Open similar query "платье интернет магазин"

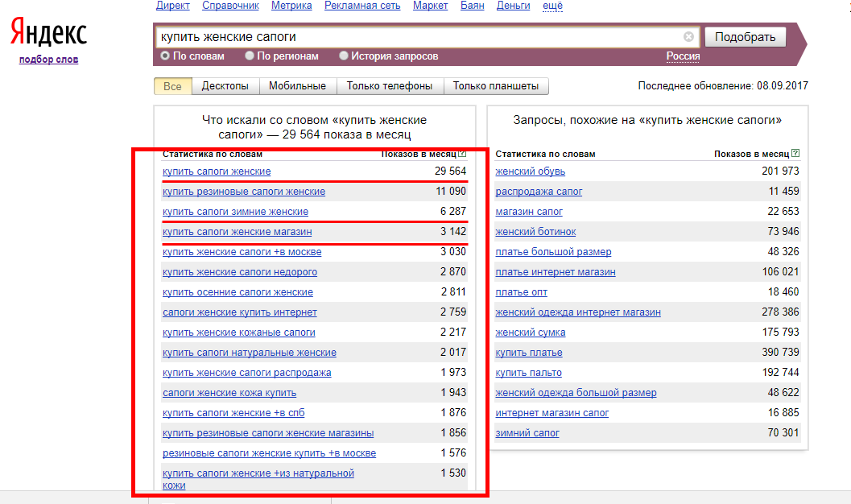[x=556, y=272]
